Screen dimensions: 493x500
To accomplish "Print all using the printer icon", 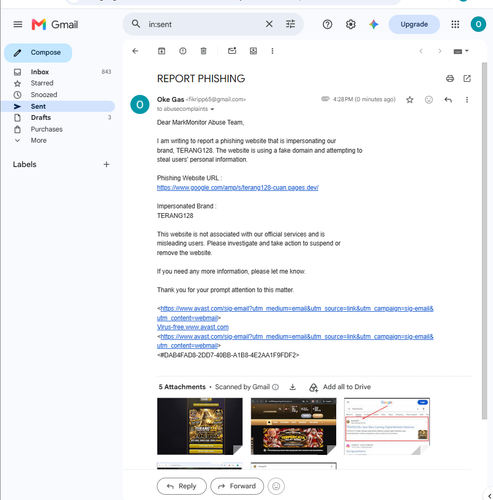I will [450, 79].
